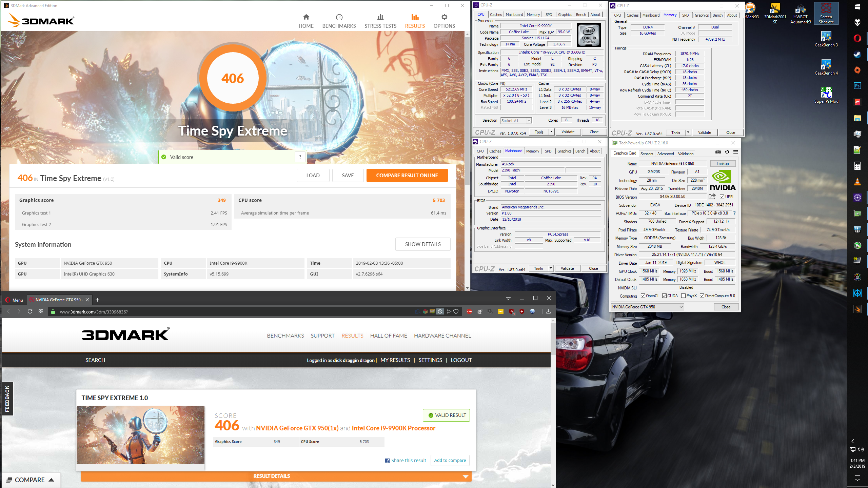Open new tab in Opera

click(x=97, y=300)
